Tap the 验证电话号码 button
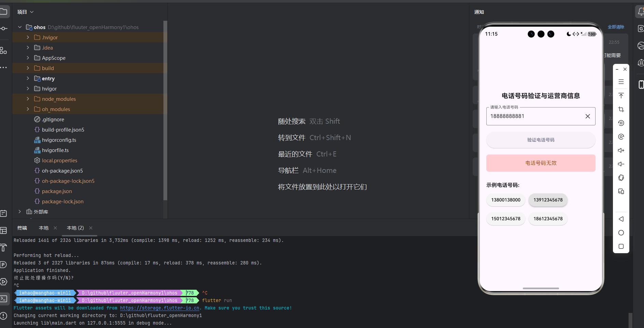Screen dimensions: 644x328 (x=541, y=140)
